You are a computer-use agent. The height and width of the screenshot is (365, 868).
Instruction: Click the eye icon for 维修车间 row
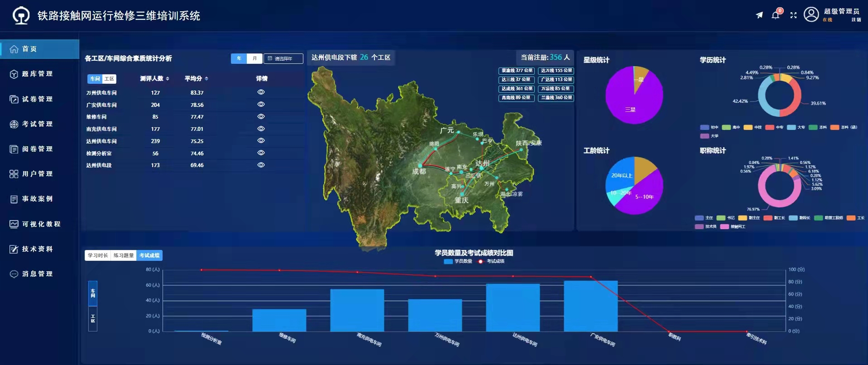coord(261,116)
